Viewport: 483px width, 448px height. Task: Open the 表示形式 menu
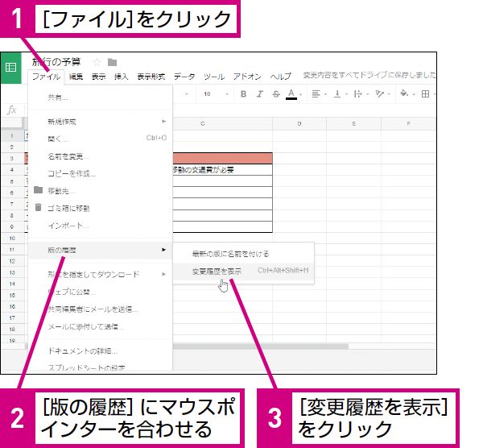[151, 77]
